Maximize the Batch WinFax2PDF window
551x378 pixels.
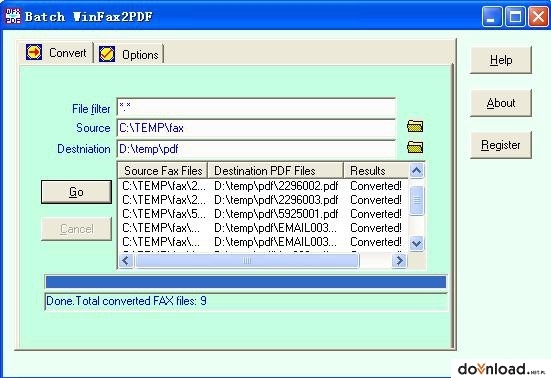point(515,17)
